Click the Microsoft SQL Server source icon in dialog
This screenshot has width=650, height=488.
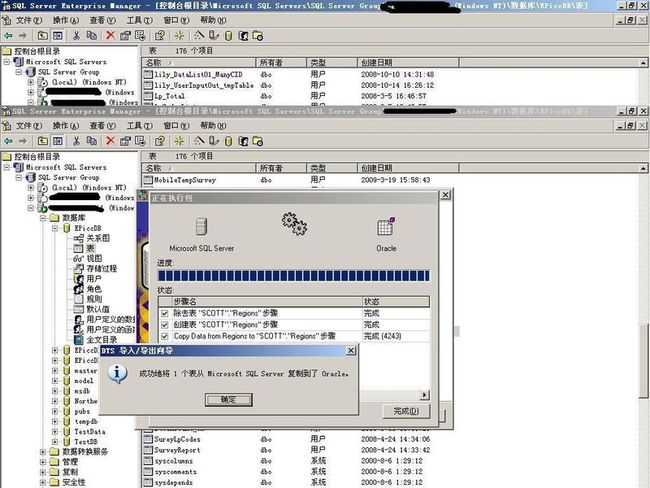click(201, 227)
